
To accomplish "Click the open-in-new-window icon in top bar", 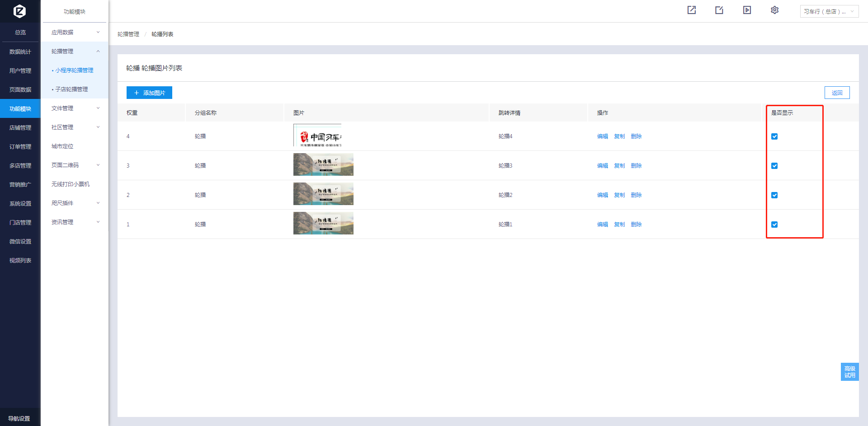I will pos(692,10).
